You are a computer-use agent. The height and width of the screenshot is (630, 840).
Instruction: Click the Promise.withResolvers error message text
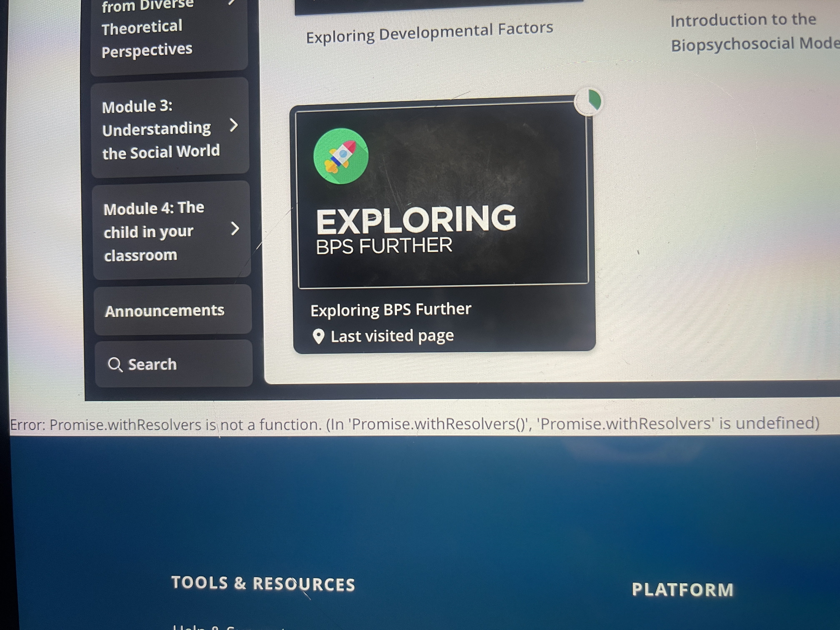click(414, 424)
